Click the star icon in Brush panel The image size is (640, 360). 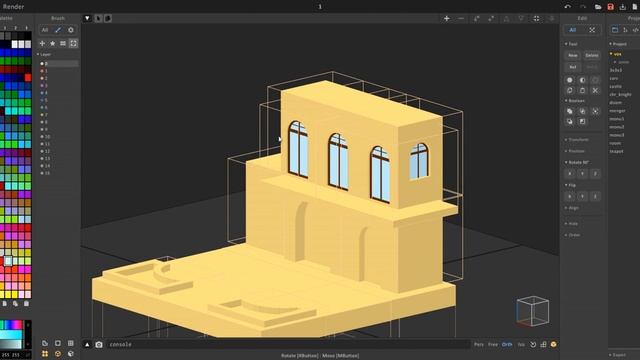53,43
